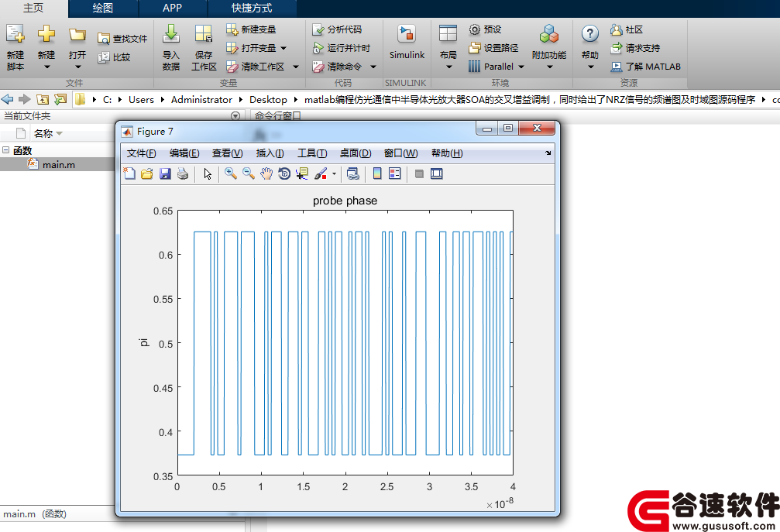Click Learn MATLAB (了解 MATLAB)
Screen dimensions: 780x532
tap(646, 66)
